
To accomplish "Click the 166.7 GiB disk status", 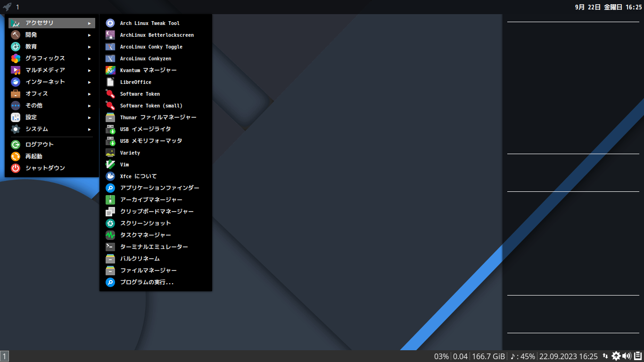I will click(488, 356).
